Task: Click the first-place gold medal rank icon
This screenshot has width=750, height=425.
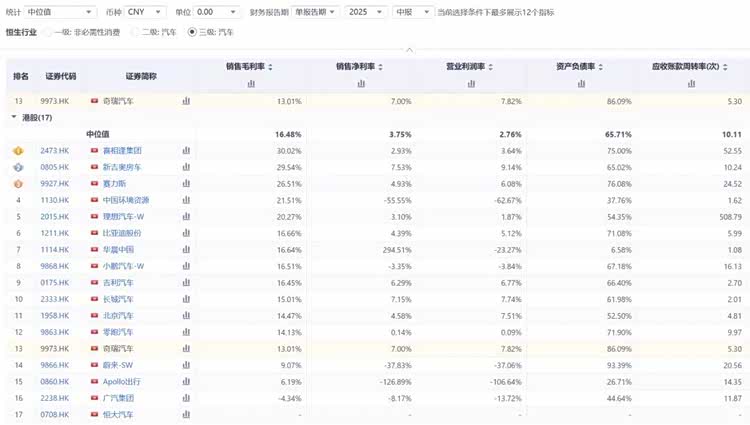Action: point(17,150)
